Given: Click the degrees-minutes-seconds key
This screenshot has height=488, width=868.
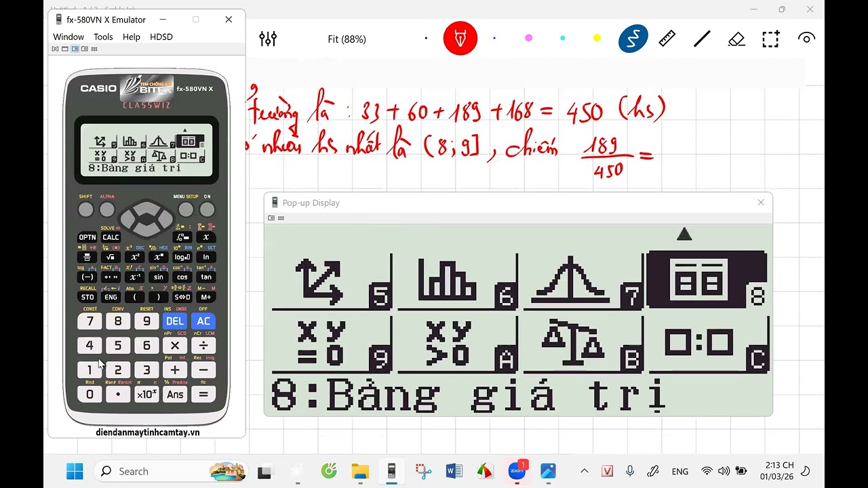Looking at the screenshot, I should point(111,277).
